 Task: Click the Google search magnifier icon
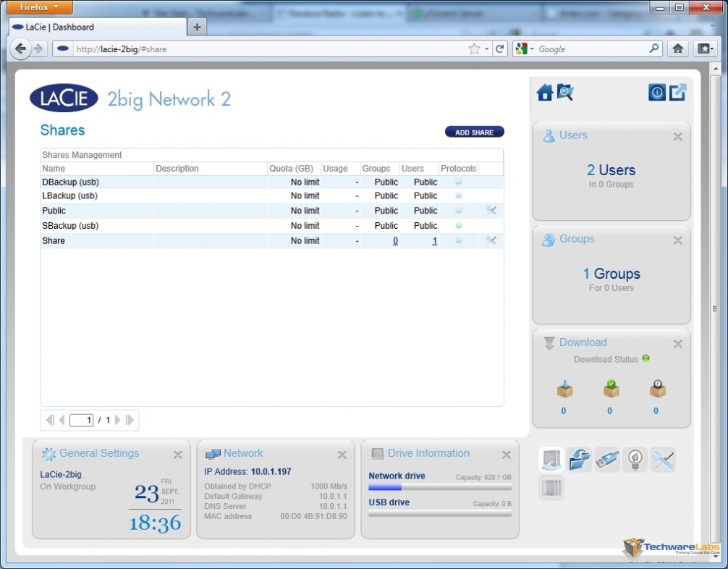tap(654, 49)
